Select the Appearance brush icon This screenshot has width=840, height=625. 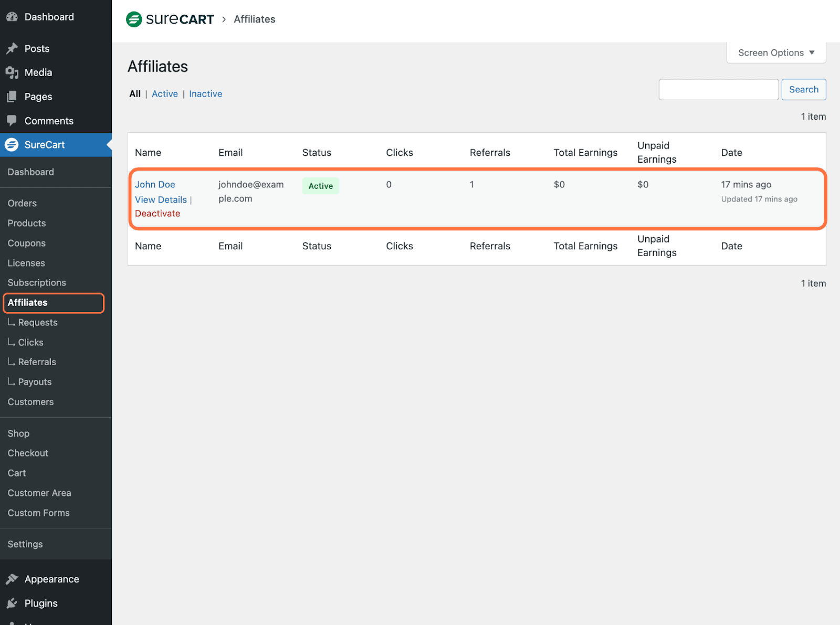13,578
